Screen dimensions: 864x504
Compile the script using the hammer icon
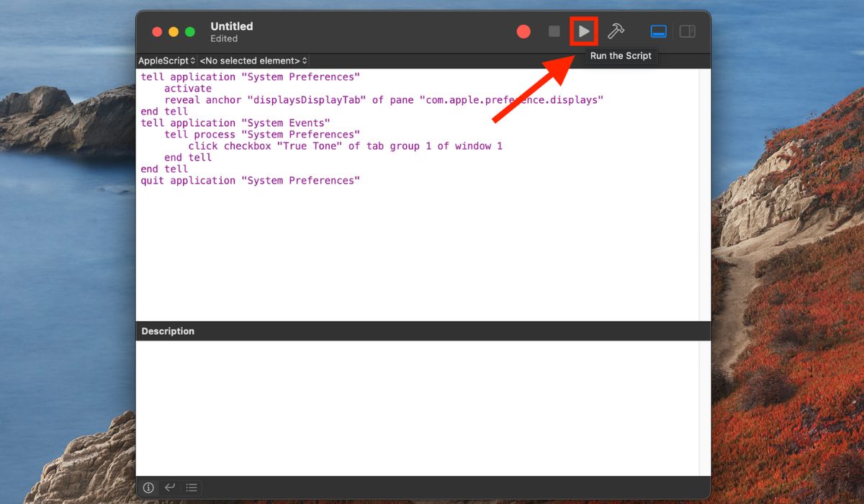pos(616,32)
